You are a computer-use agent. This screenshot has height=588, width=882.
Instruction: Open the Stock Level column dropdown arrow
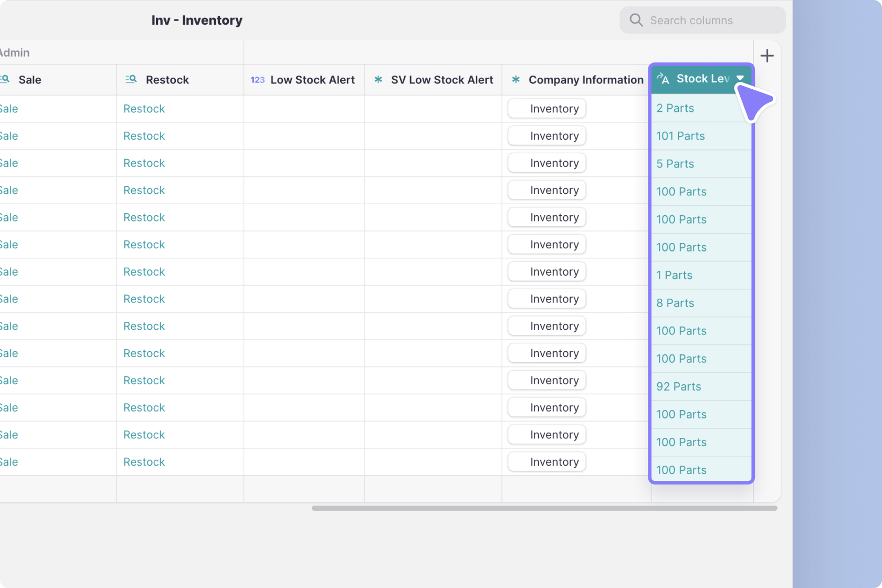click(x=740, y=78)
